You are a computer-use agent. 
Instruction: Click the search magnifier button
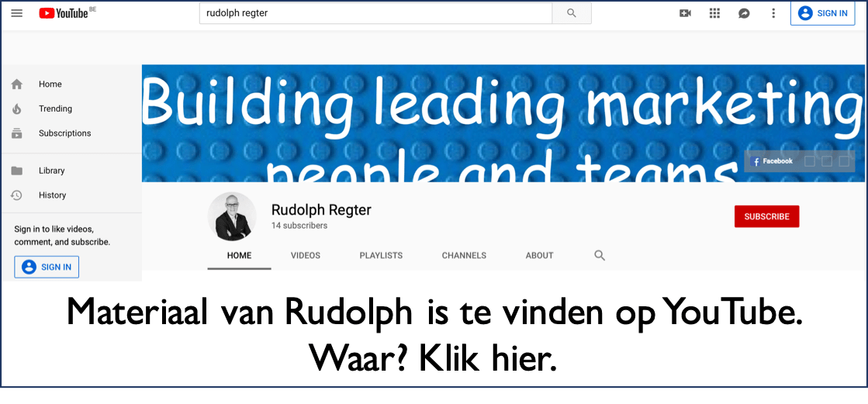[x=572, y=13]
